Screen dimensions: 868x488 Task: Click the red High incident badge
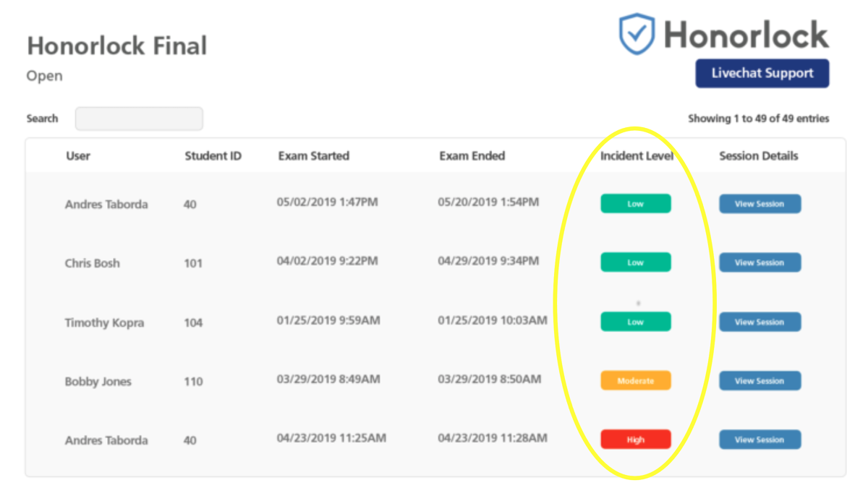pos(635,440)
